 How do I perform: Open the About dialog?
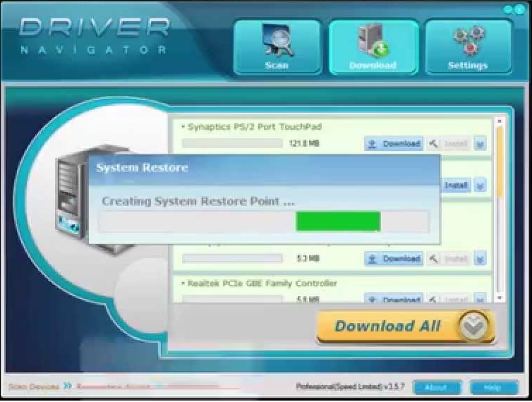point(437,387)
